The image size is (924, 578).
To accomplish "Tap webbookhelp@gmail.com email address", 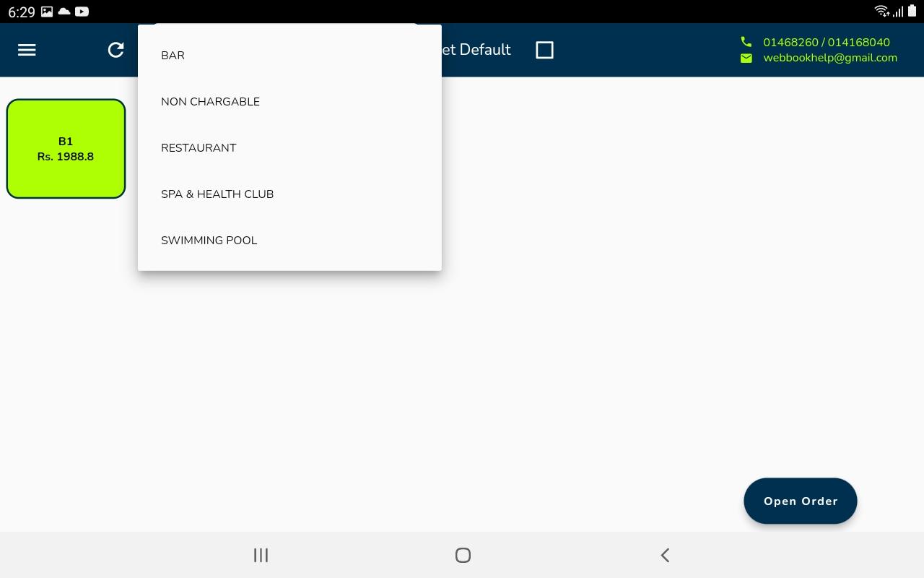I will (x=830, y=58).
